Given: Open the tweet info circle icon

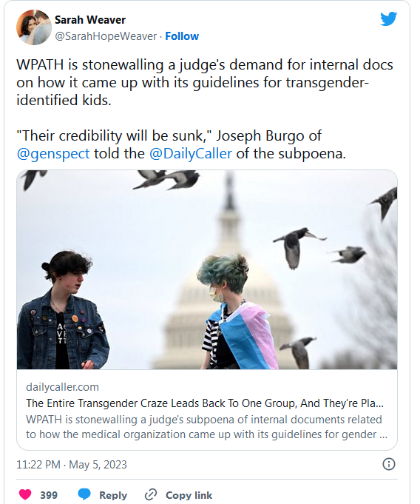Looking at the screenshot, I should point(388,464).
